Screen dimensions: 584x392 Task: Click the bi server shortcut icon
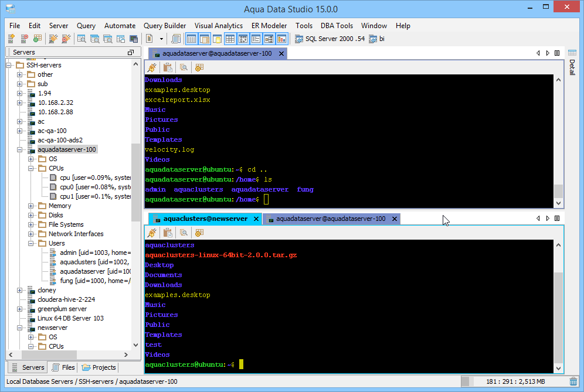[x=373, y=39]
